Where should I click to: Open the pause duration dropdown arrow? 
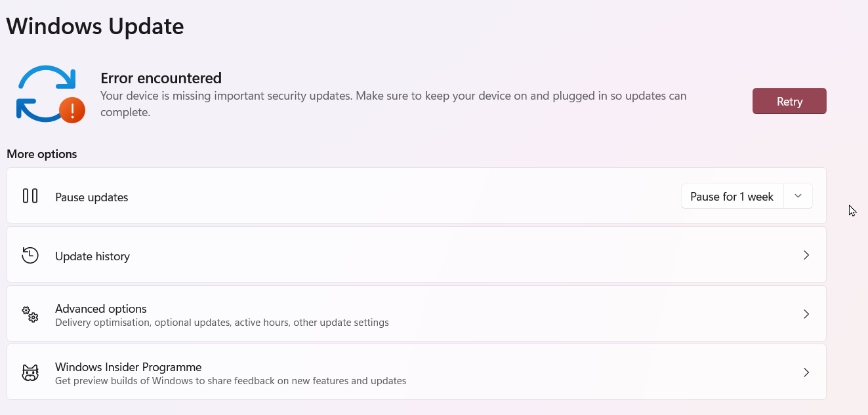[x=798, y=196]
